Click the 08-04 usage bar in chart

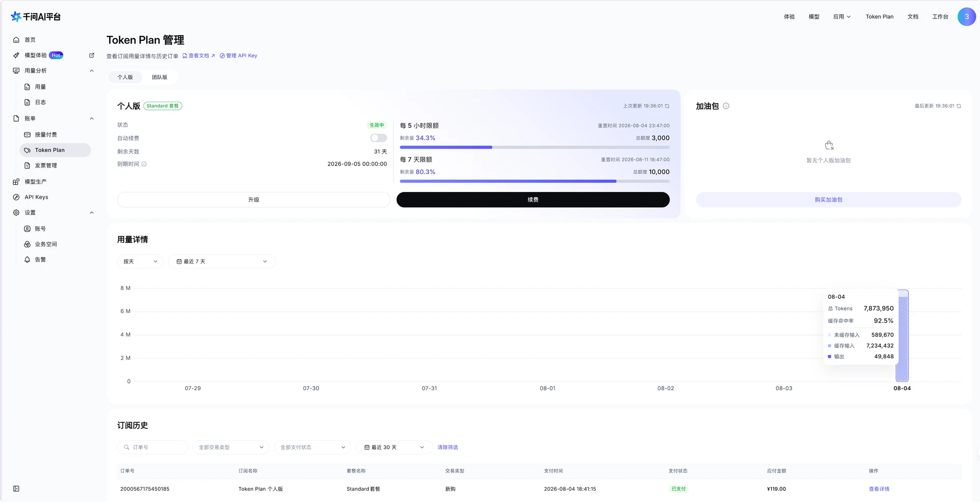[902, 336]
